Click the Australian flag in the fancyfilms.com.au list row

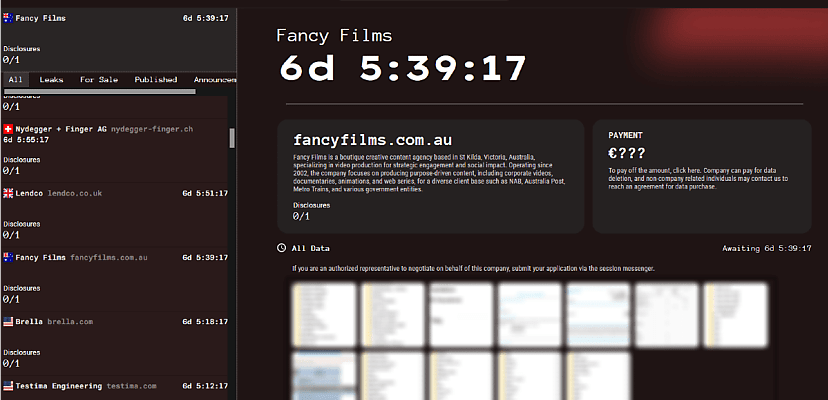8,257
